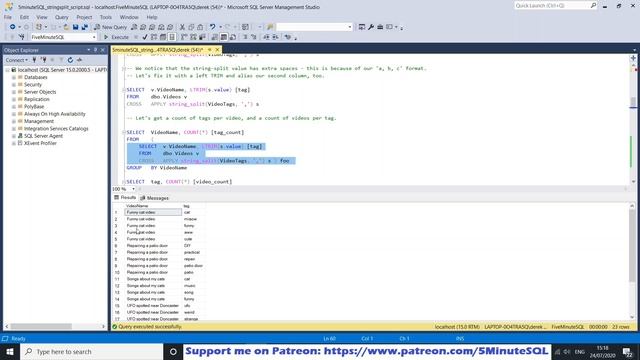Click the Cortana circle icon on taskbar
This screenshot has height=360, width=640.
coord(173,351)
